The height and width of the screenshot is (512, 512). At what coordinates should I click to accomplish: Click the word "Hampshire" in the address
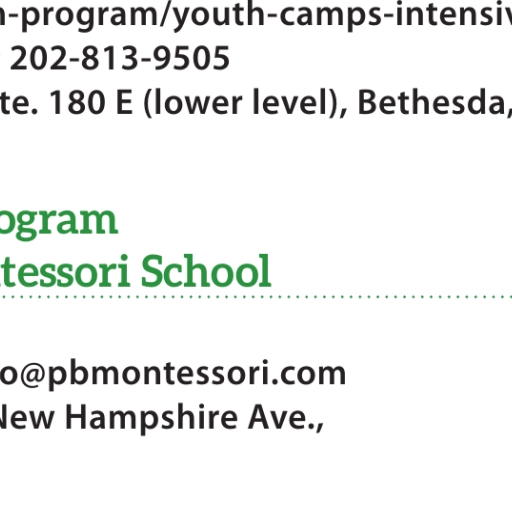[152, 418]
